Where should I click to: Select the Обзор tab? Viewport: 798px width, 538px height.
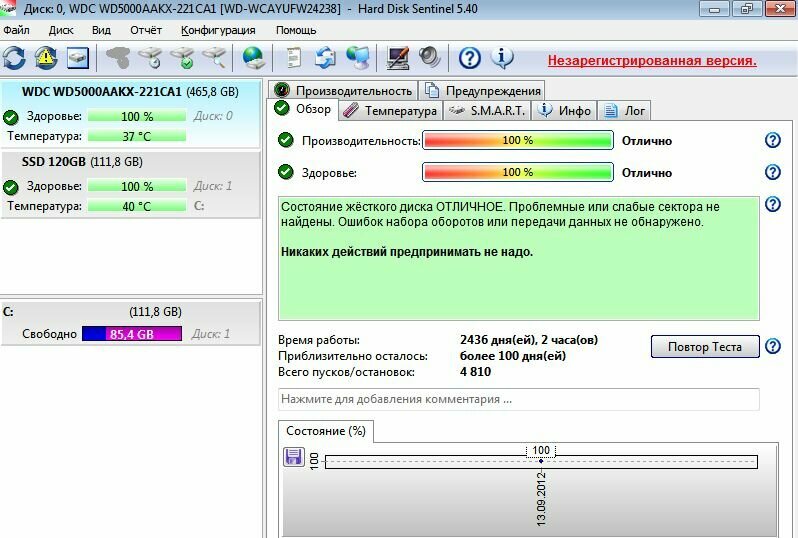point(302,109)
